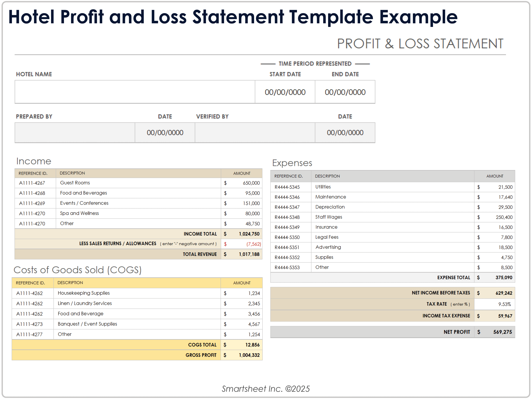Select the End Date cell
Screen dimensions: 532x399
coord(345,92)
